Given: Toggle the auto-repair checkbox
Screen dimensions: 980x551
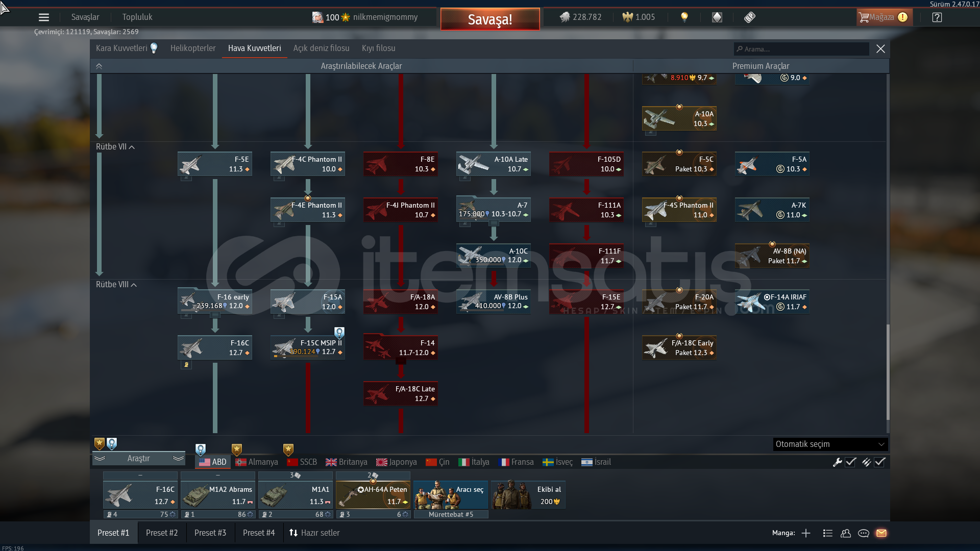Looking at the screenshot, I should tap(850, 462).
